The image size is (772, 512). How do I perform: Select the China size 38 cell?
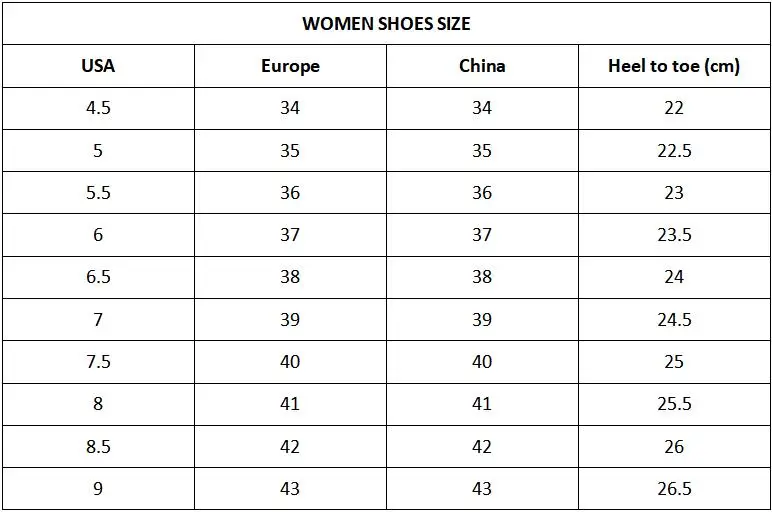tap(482, 277)
